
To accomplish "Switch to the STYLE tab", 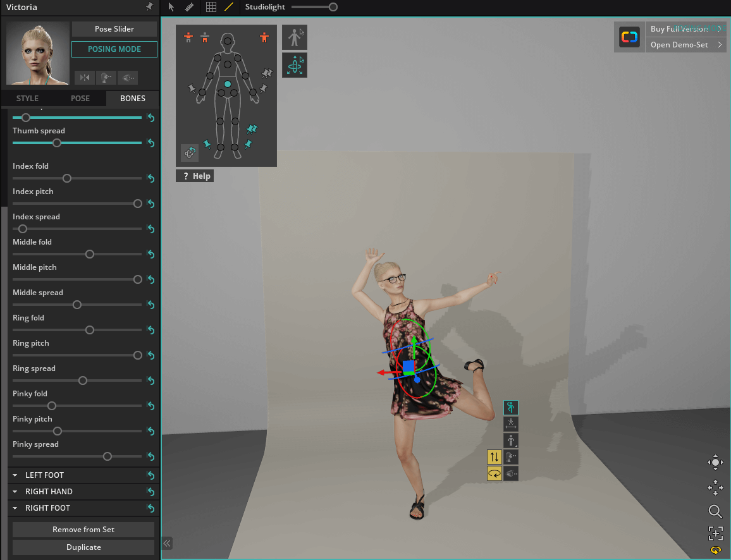I will coord(27,99).
